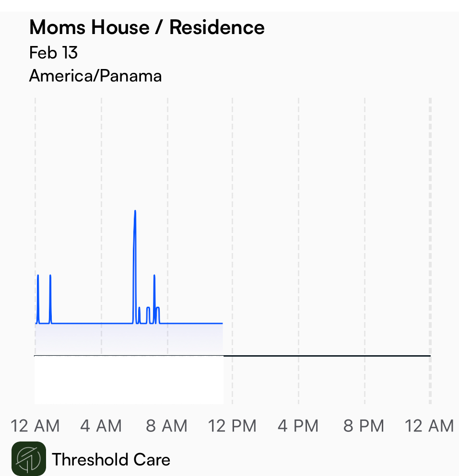This screenshot has height=476, width=459.
Task: Click the rightmost 12 AM axis label
Action: [429, 426]
